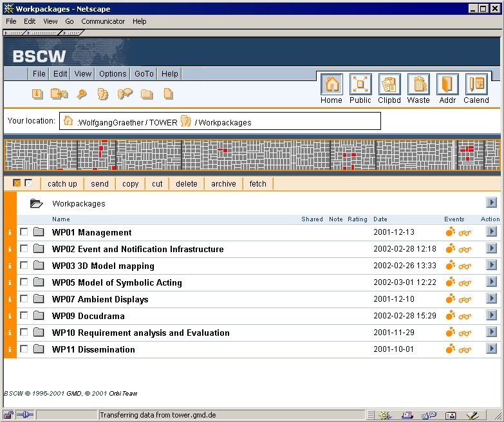The height and width of the screenshot is (422, 504).
Task: Open action menu arrow for WP03 3D Model mapping
Action: 492,265
